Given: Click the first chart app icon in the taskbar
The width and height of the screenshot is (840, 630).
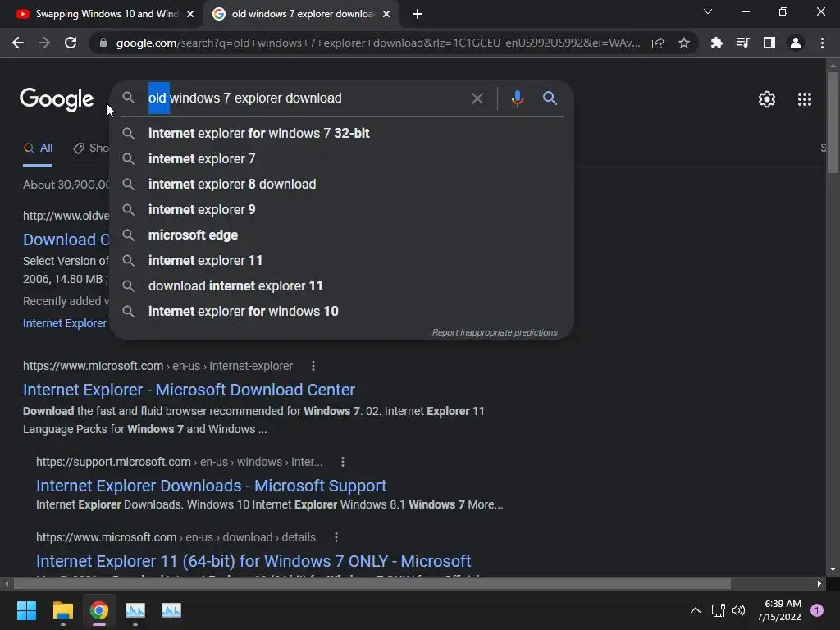Looking at the screenshot, I should (x=135, y=610).
